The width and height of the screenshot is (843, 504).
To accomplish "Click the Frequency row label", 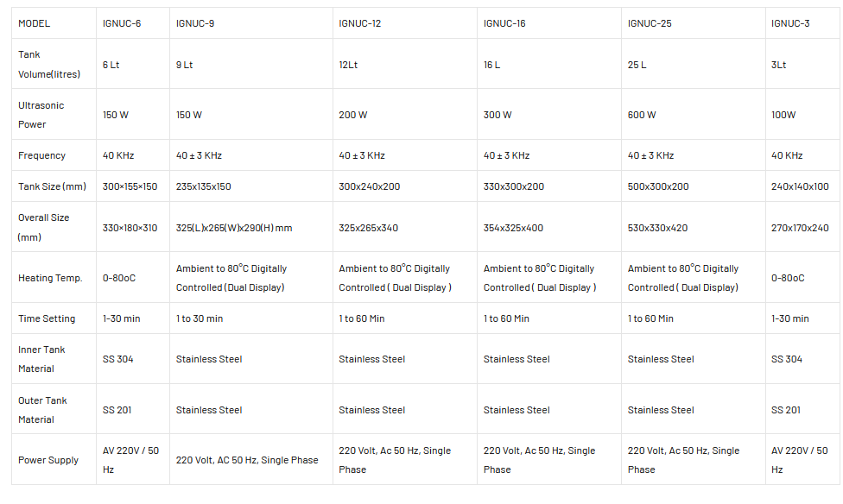I will pos(41,155).
